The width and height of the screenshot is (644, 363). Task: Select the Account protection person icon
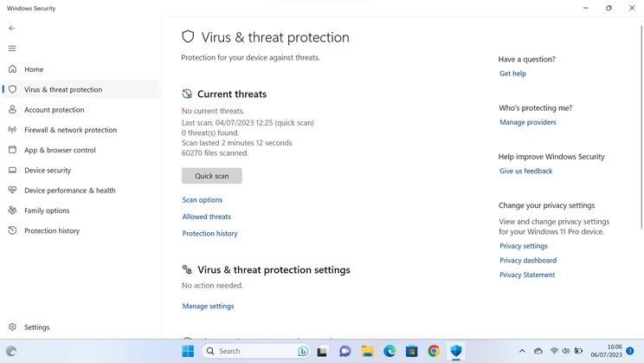pyautogui.click(x=12, y=109)
